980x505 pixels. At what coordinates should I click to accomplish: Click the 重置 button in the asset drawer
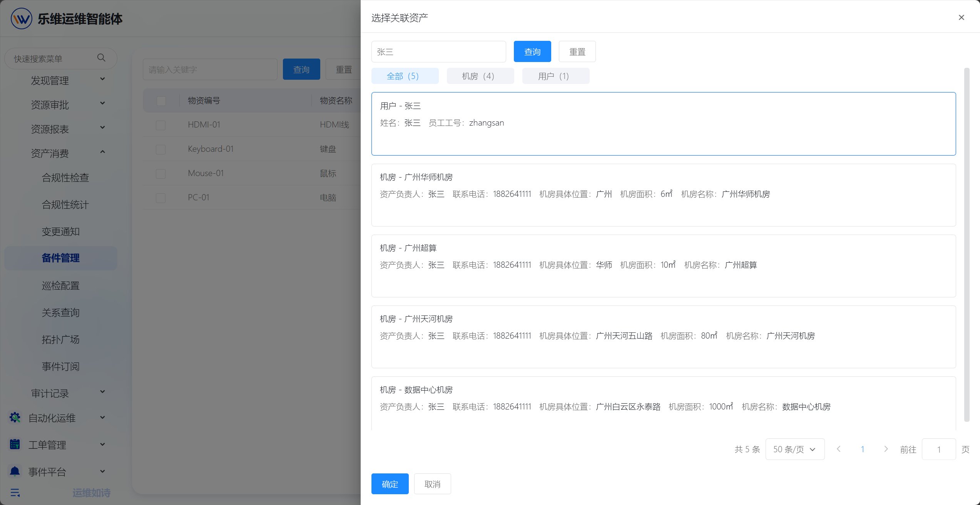577,52
